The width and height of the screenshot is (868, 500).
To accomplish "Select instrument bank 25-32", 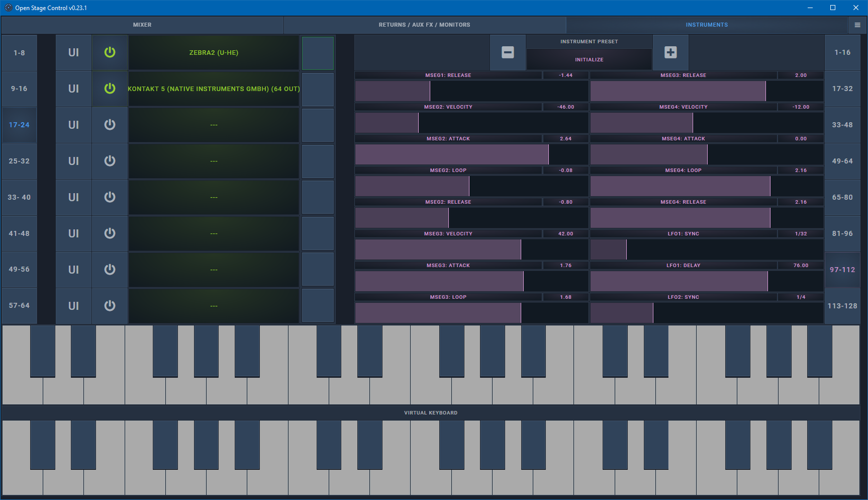I will pyautogui.click(x=19, y=161).
